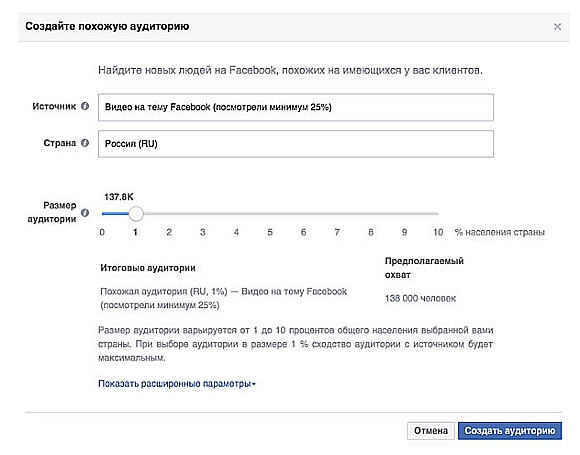Viewport: 580px width, 455px height.
Task: Set the slider to 5 percent mark
Action: coord(270,213)
